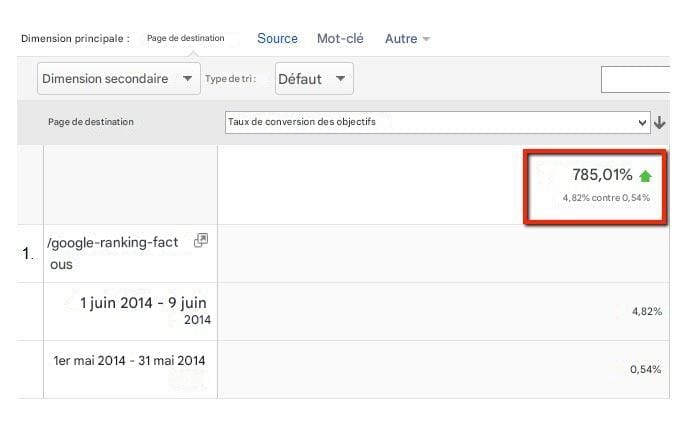Click the Dimension principale label
Image resolution: width=687 pixels, height=434 pixels.
[75, 39]
